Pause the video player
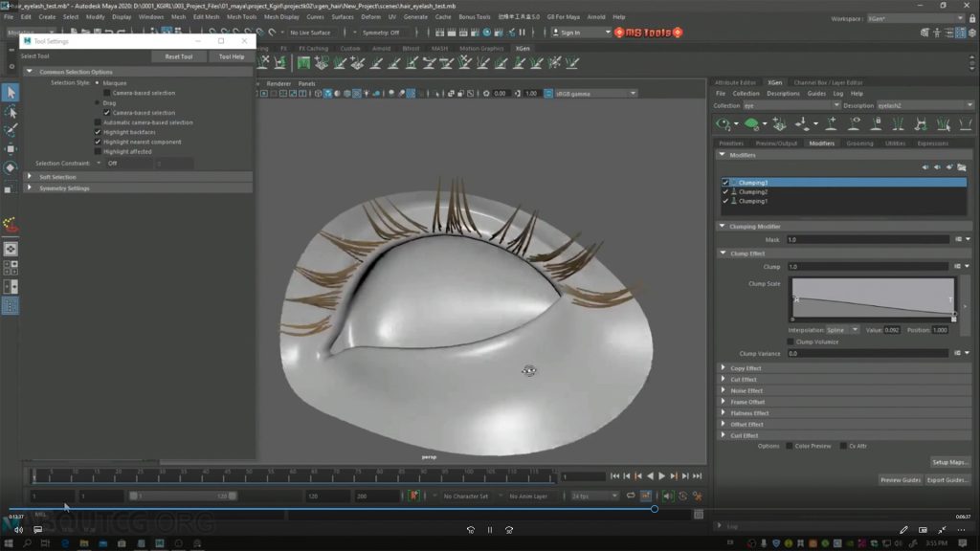Screen dimensions: 980x551 489,530
